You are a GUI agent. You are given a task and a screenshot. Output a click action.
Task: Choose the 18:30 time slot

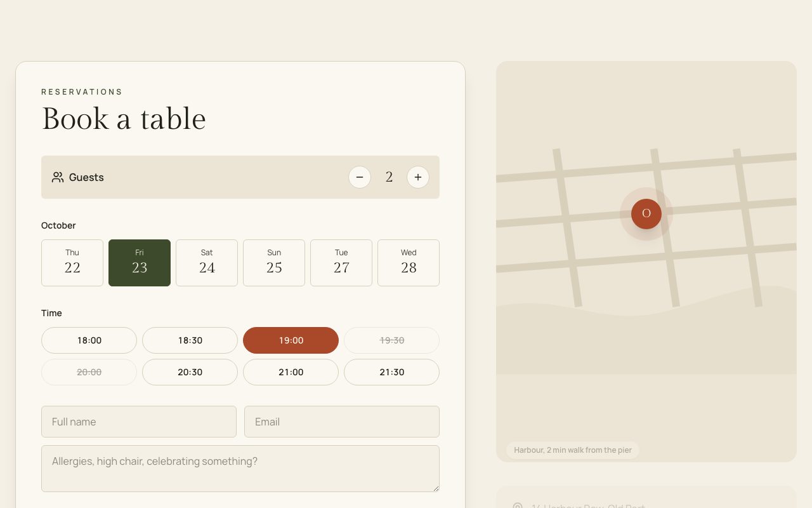[x=190, y=340]
